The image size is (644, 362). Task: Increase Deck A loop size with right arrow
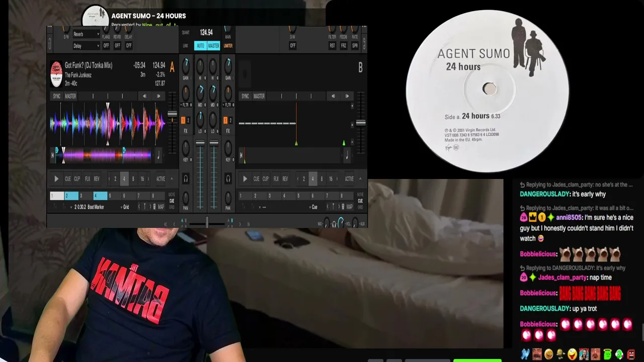[x=149, y=179]
